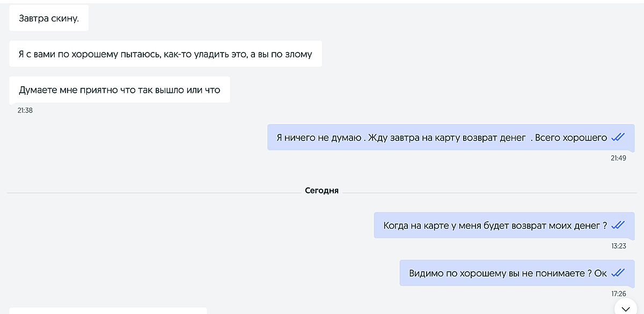This screenshot has height=314, width=644.
Task: Click the partially visible message bubble at bottom
Action: [x=107, y=311]
